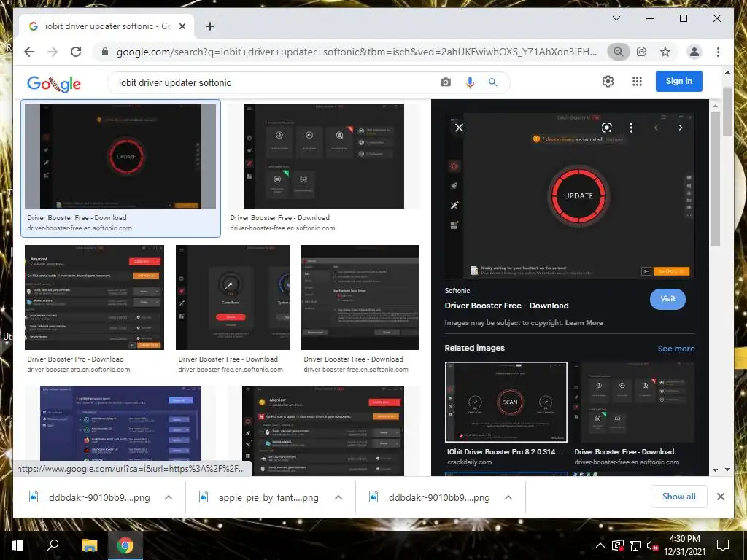Go back to the previous page
747x560 pixels.
point(29,52)
